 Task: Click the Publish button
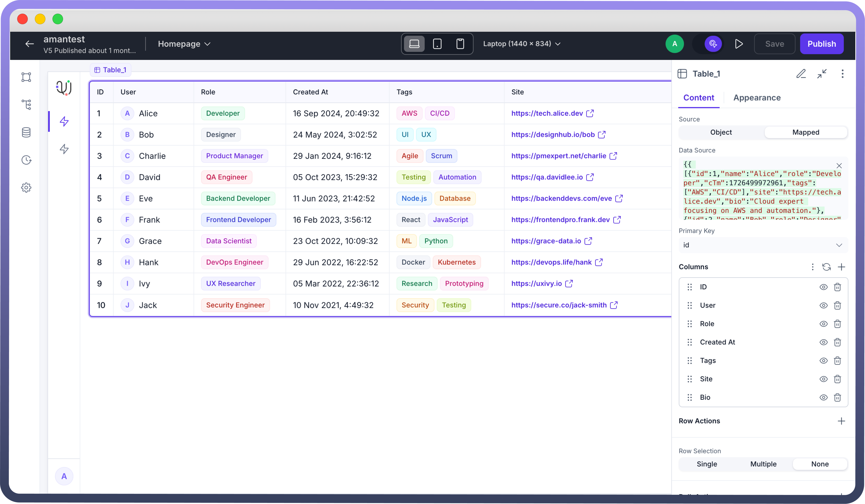click(821, 44)
